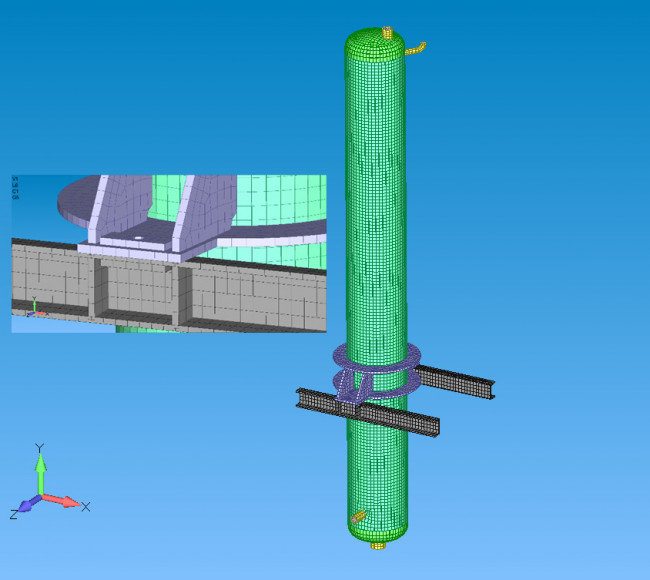Open the inset detail view of support
Viewport: 650px width, 580px height.
pos(168,253)
